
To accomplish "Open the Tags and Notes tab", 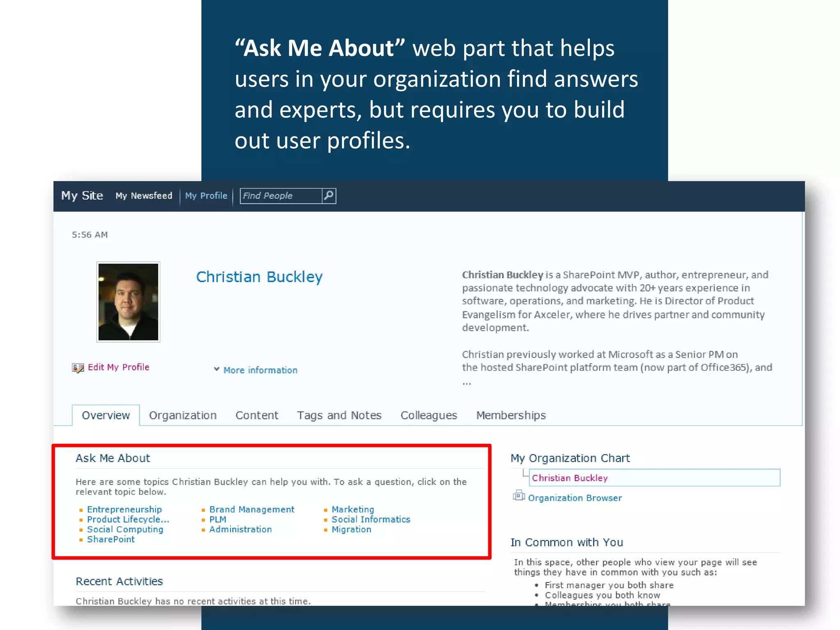I will pos(339,415).
